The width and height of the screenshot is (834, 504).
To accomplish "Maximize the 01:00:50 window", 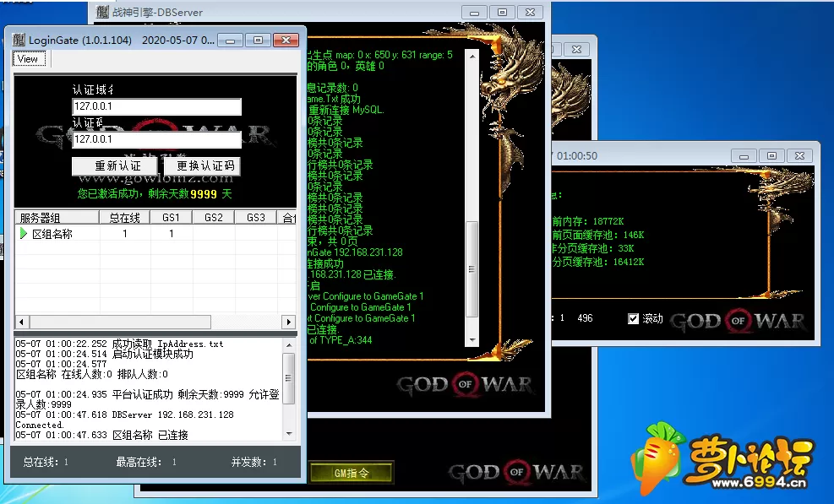I will click(x=771, y=156).
